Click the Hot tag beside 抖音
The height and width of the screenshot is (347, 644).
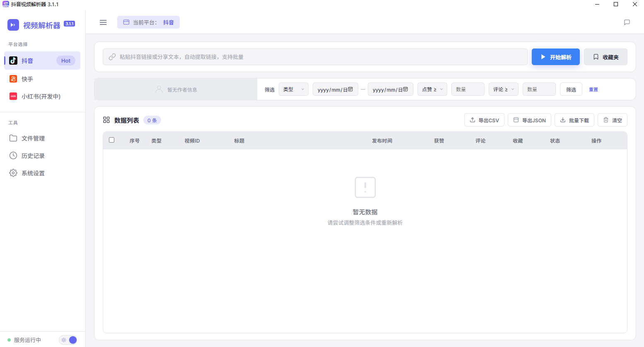(66, 61)
